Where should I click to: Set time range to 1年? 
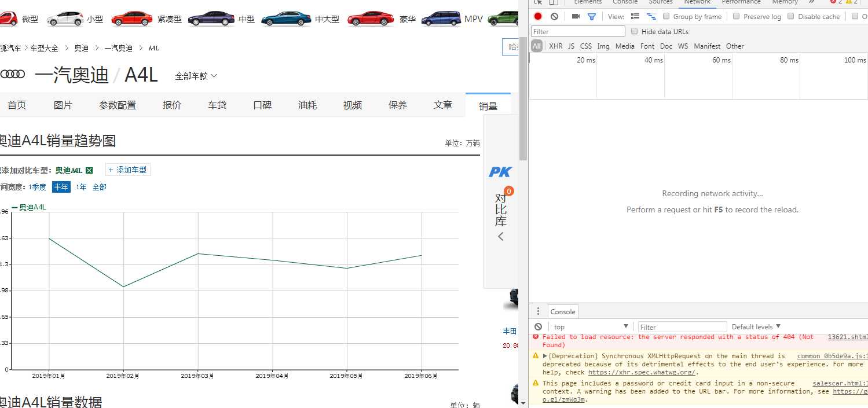[x=81, y=187]
